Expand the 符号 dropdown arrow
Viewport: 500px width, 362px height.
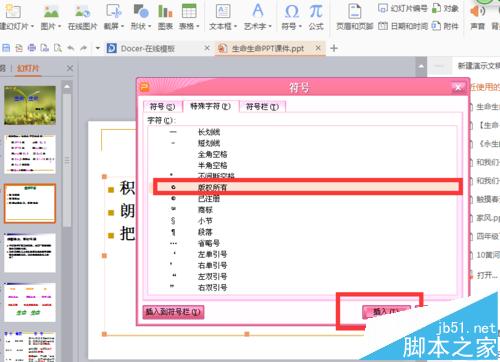coord(300,26)
